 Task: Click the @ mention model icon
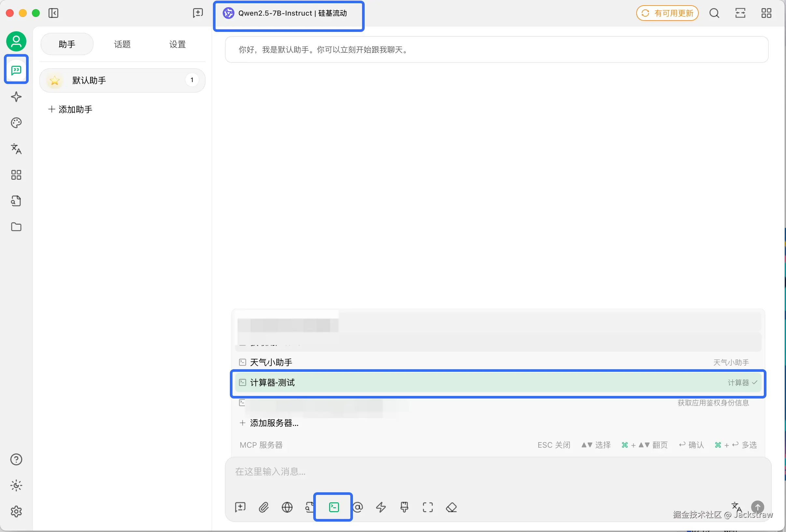pyautogui.click(x=358, y=507)
